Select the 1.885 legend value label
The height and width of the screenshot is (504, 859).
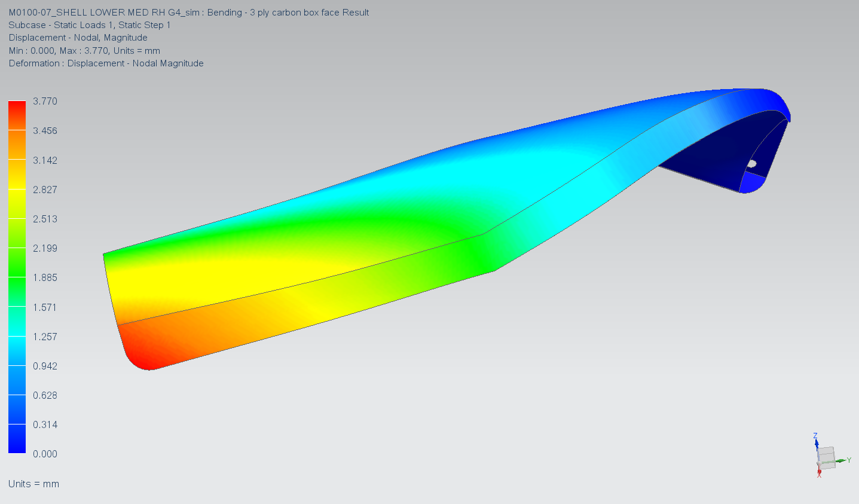tap(45, 278)
